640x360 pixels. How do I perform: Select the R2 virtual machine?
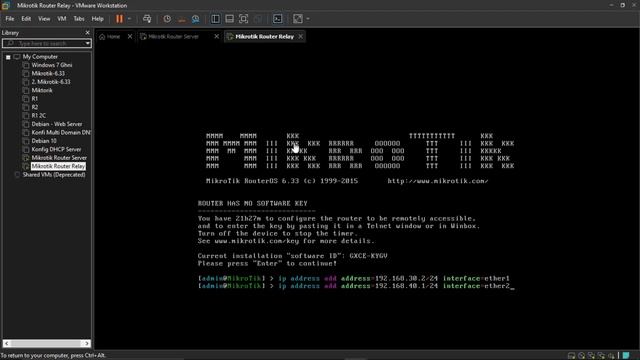35,107
